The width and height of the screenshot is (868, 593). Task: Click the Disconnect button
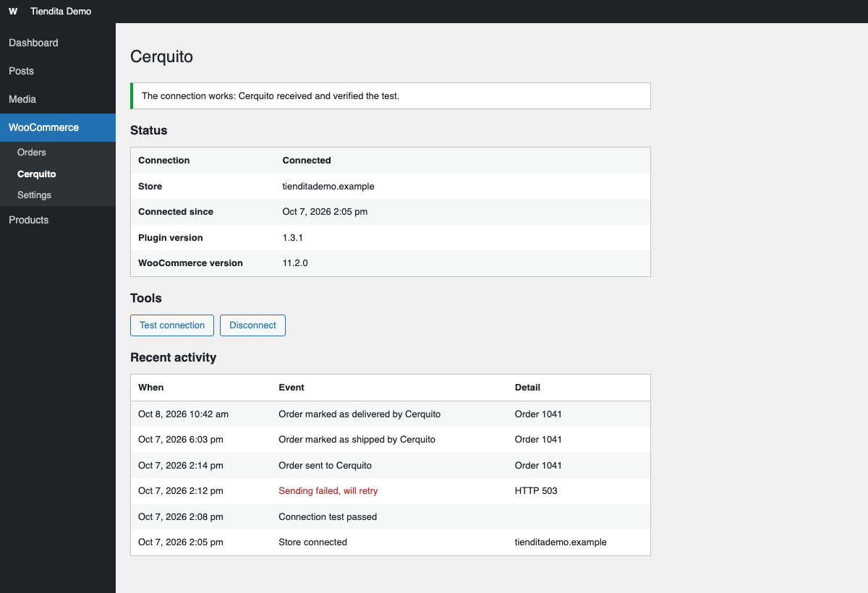pyautogui.click(x=252, y=325)
